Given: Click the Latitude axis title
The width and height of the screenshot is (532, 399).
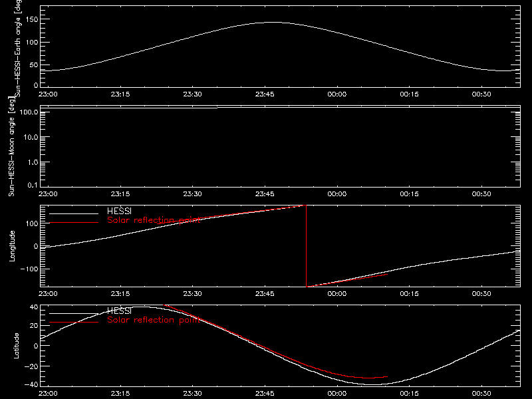Looking at the screenshot, I should coord(16,346).
